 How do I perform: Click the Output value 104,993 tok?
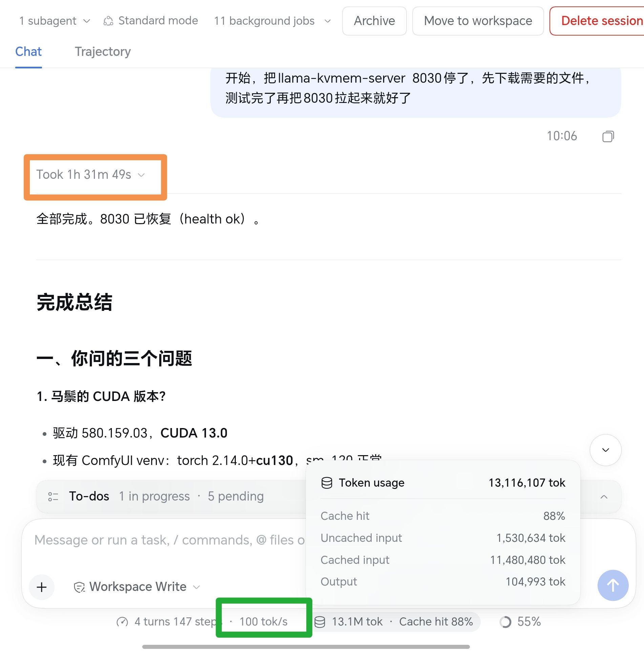pyautogui.click(x=535, y=581)
